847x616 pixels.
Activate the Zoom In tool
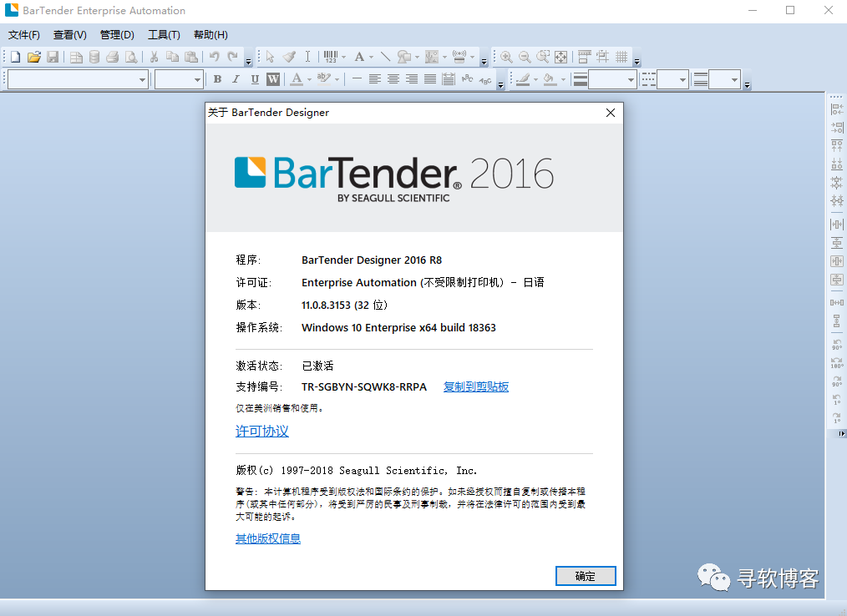[x=505, y=56]
